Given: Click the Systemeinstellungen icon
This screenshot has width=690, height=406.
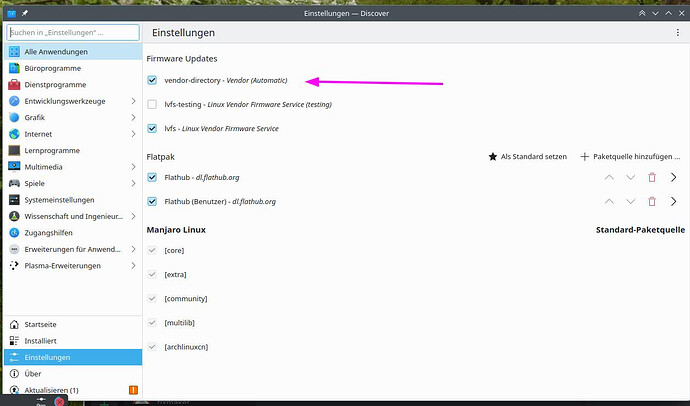Looking at the screenshot, I should [14, 200].
